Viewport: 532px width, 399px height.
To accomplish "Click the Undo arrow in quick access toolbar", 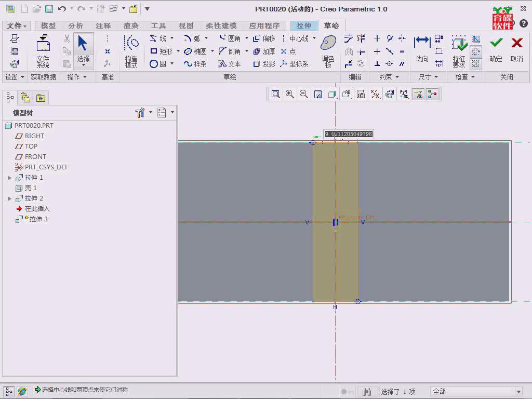I will 62,9.
